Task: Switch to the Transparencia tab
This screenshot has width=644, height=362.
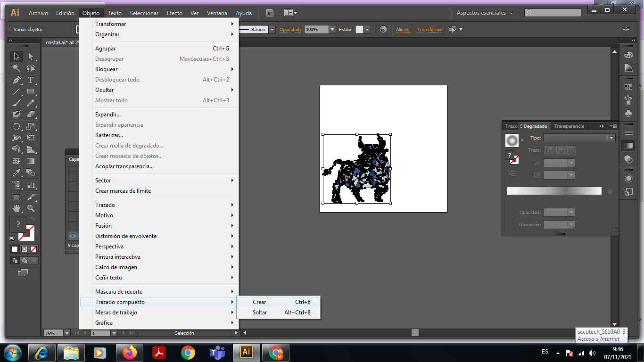Action: (569, 126)
